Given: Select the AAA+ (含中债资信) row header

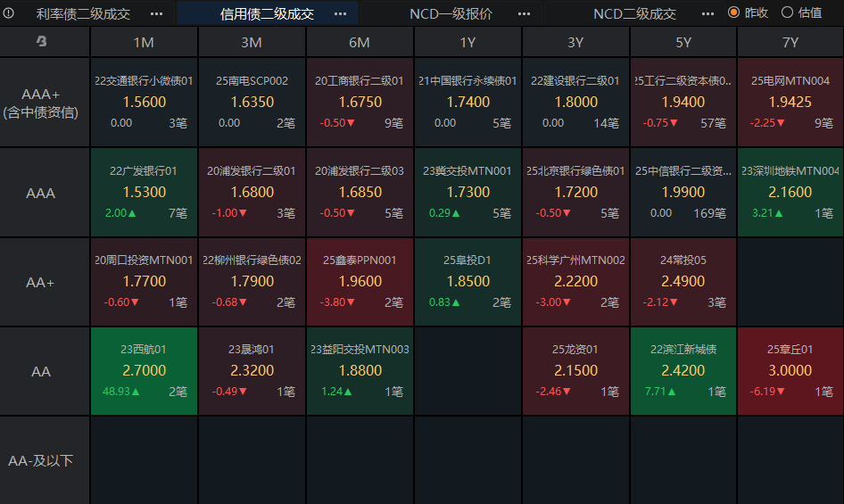Looking at the screenshot, I should pyautogui.click(x=45, y=103).
